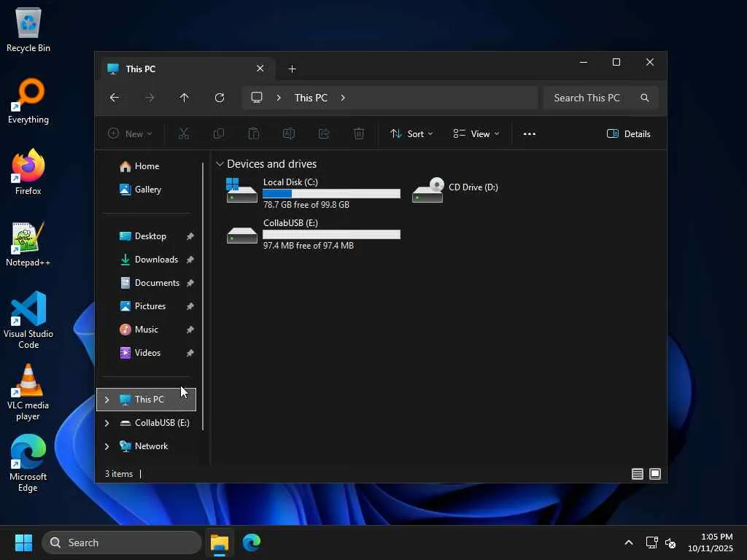Show hidden system tray icons
Image resolution: width=747 pixels, height=560 pixels.
click(x=629, y=542)
